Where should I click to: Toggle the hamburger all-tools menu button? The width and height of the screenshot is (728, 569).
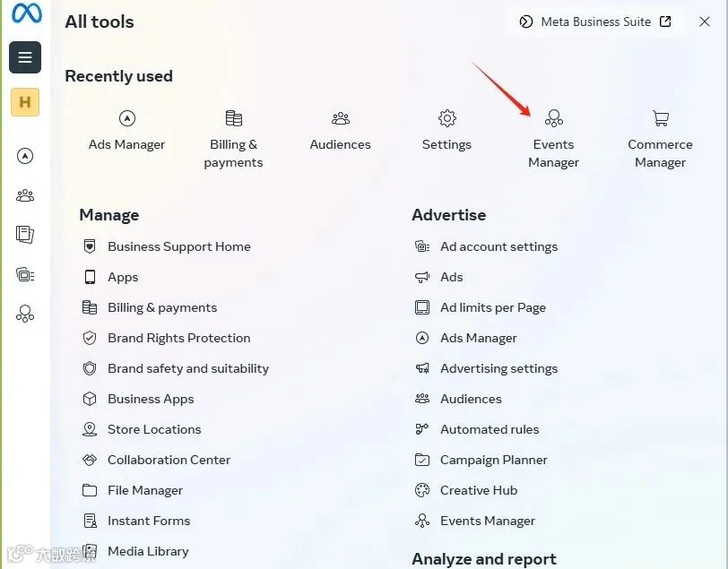coord(25,57)
